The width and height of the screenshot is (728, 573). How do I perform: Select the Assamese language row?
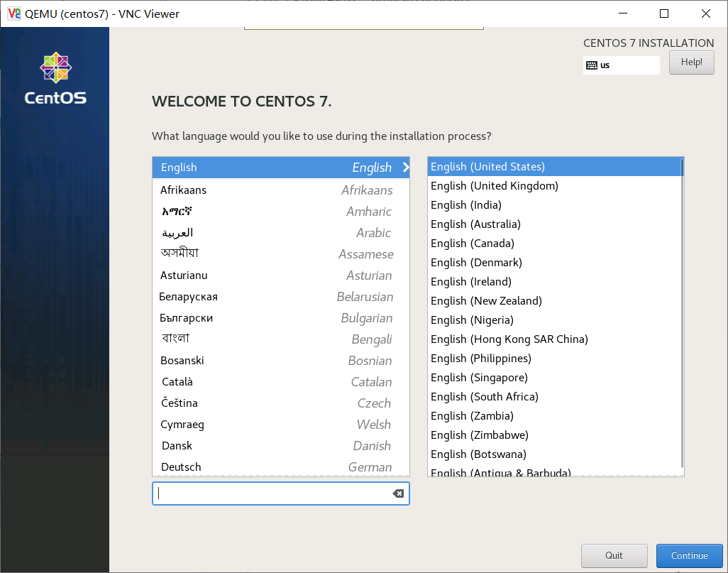pos(281,254)
